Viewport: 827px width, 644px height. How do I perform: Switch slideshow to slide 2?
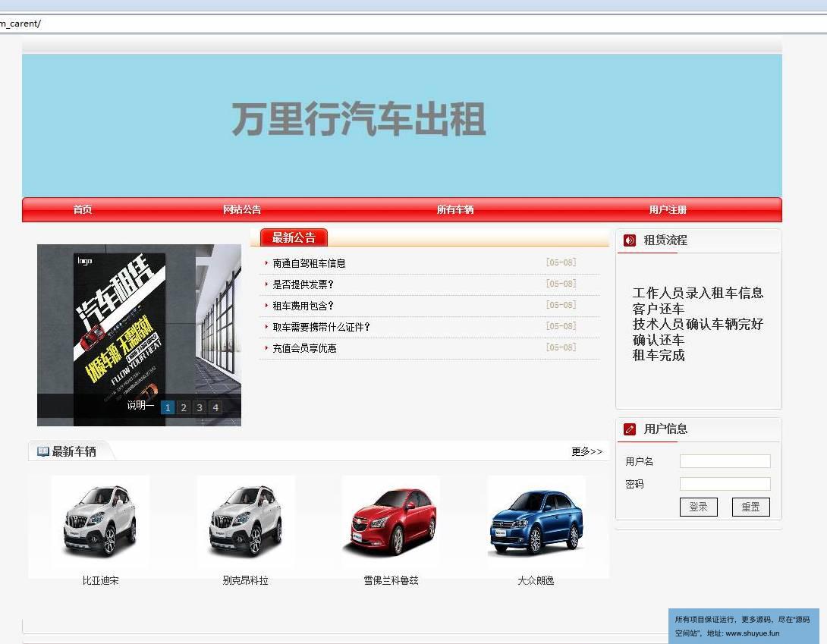(x=184, y=407)
